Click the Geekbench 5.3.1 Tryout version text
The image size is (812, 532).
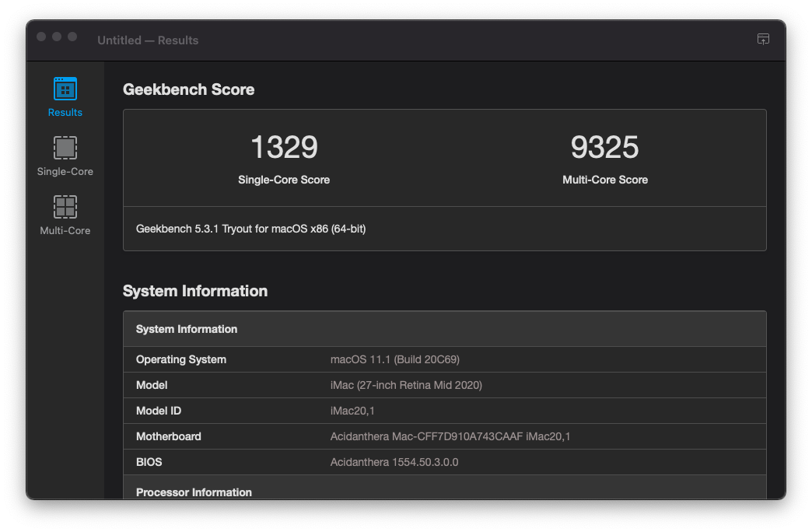(250, 229)
